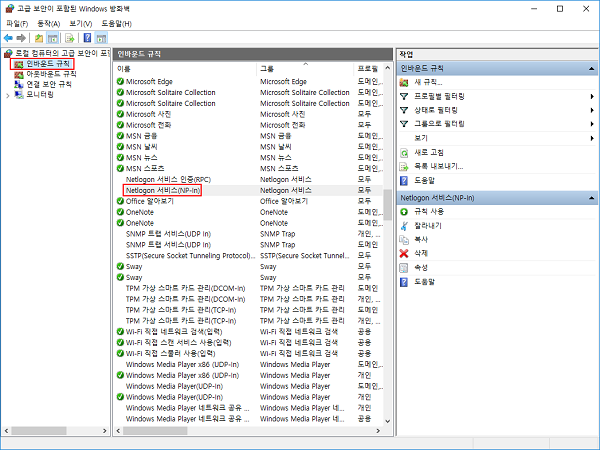The width and height of the screenshot is (600, 450).
Task: Open the 동작(A) menu
Action: (49, 24)
